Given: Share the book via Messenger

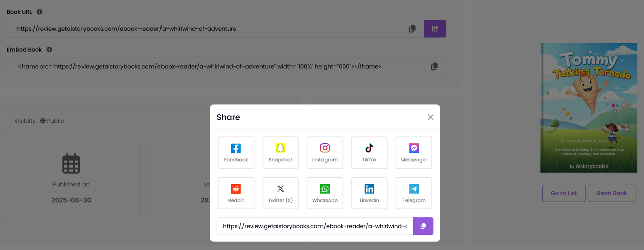Looking at the screenshot, I should [414, 153].
